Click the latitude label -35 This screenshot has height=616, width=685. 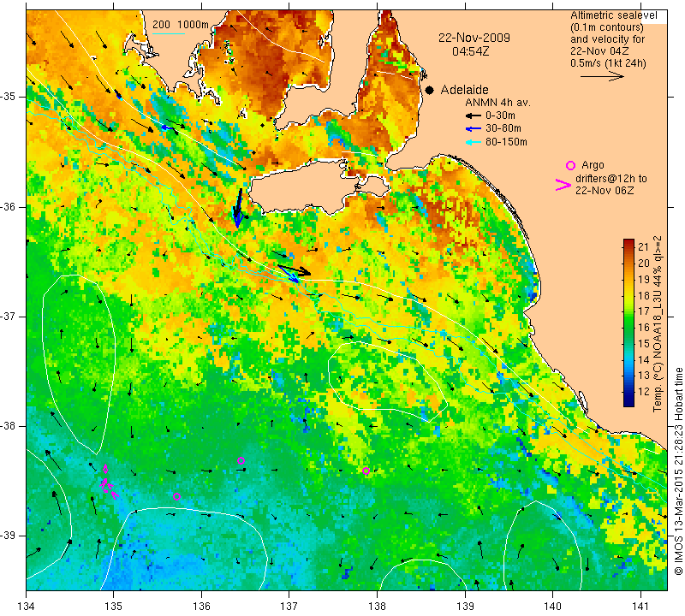[8, 97]
